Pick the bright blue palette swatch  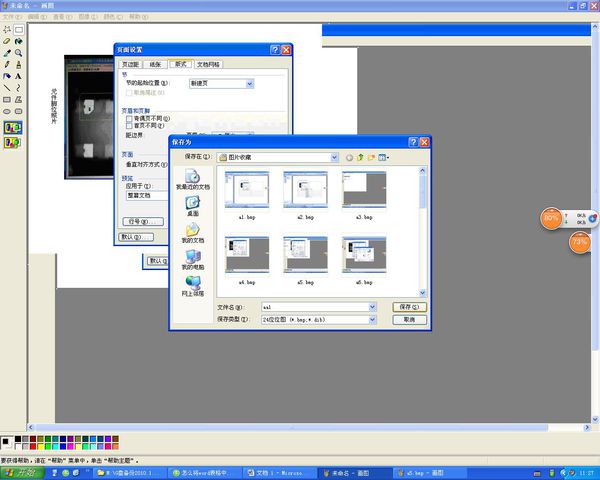point(63,446)
